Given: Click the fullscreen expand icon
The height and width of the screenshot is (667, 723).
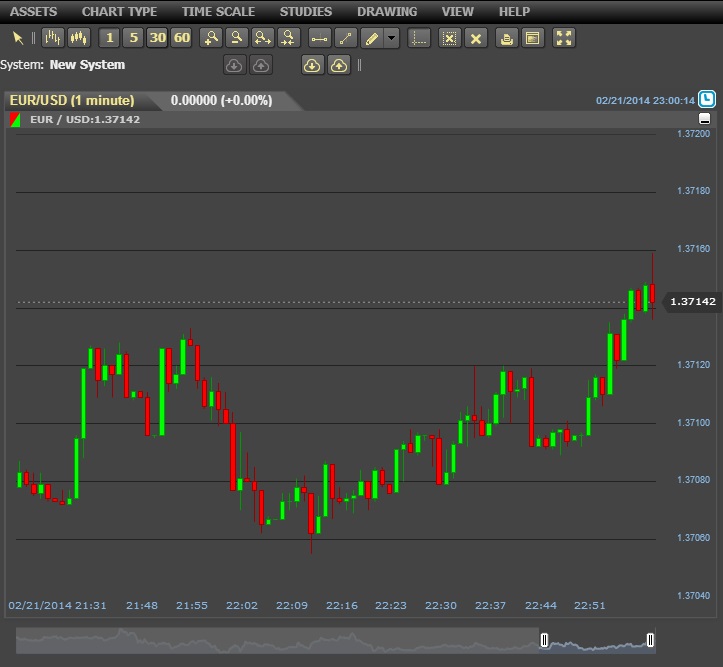Looking at the screenshot, I should point(563,38).
